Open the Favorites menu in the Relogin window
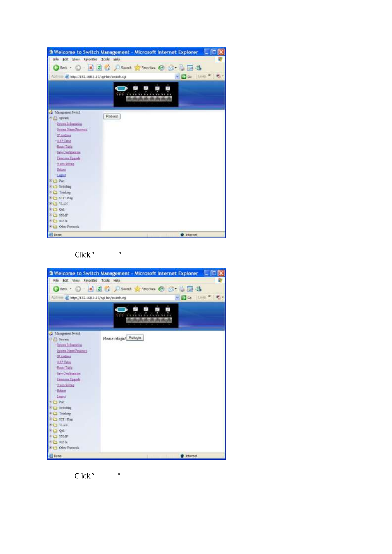This screenshot has height=554, width=392. coord(90,280)
